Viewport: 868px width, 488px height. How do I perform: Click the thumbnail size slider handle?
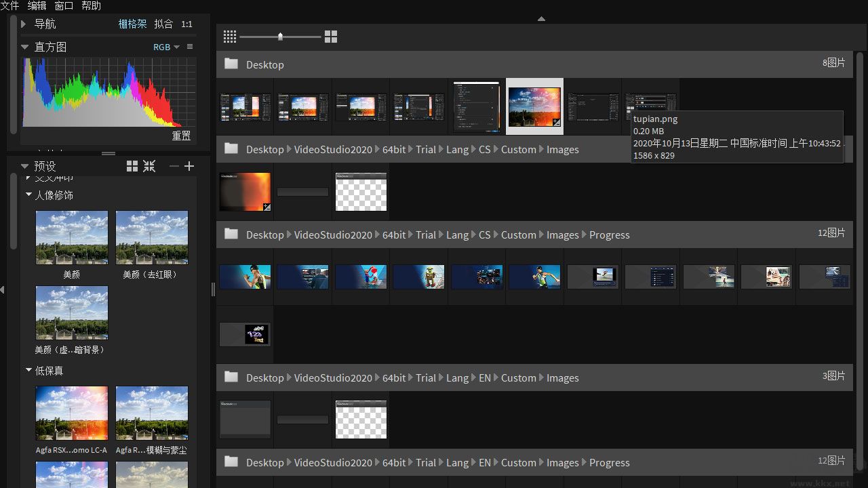pos(280,37)
